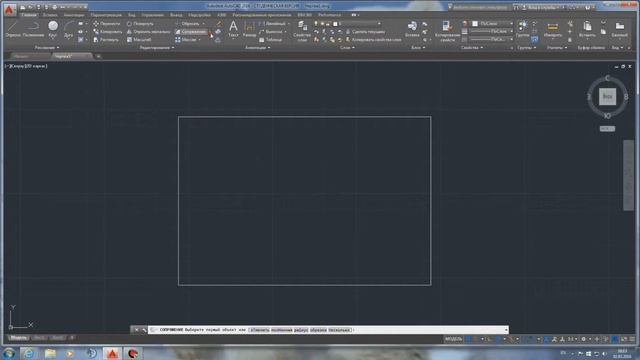This screenshot has width=640, height=360.
Task: Open the МСК coordinate system dropdown
Action: click(607, 129)
